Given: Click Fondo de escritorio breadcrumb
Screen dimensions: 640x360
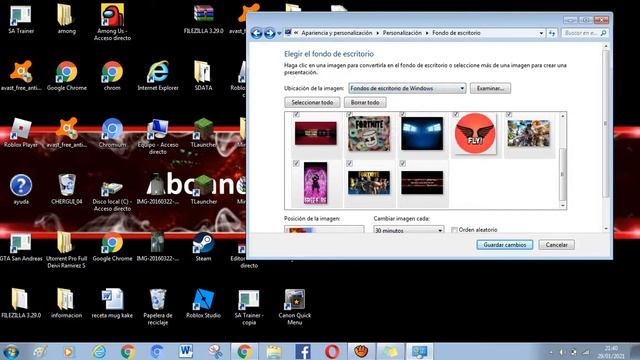Looking at the screenshot, I should (x=456, y=33).
